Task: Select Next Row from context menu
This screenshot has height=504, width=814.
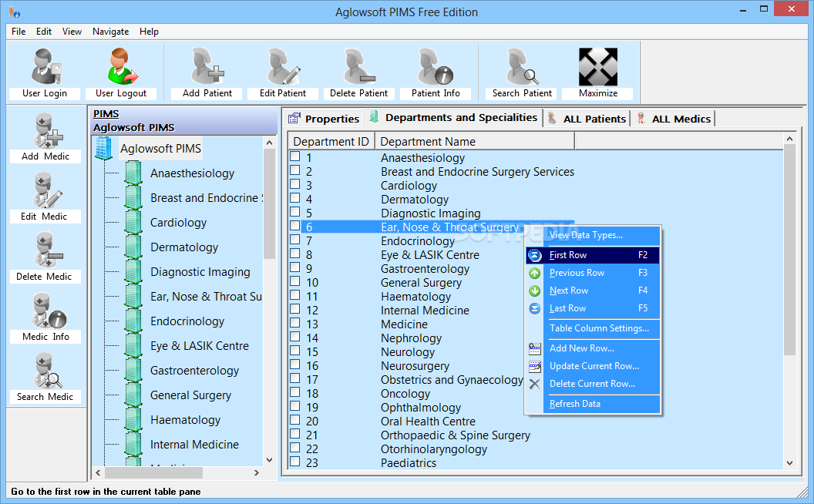Action: [x=593, y=291]
